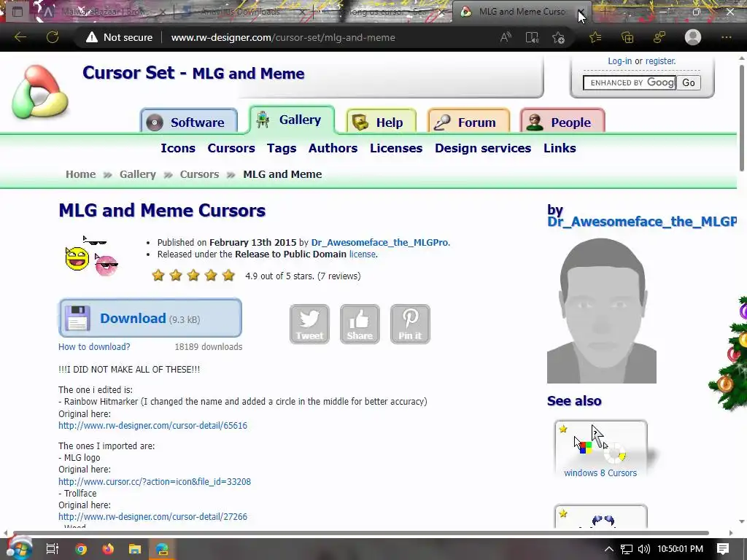
Task: Launch Chrome from the taskbar
Action: point(81,549)
